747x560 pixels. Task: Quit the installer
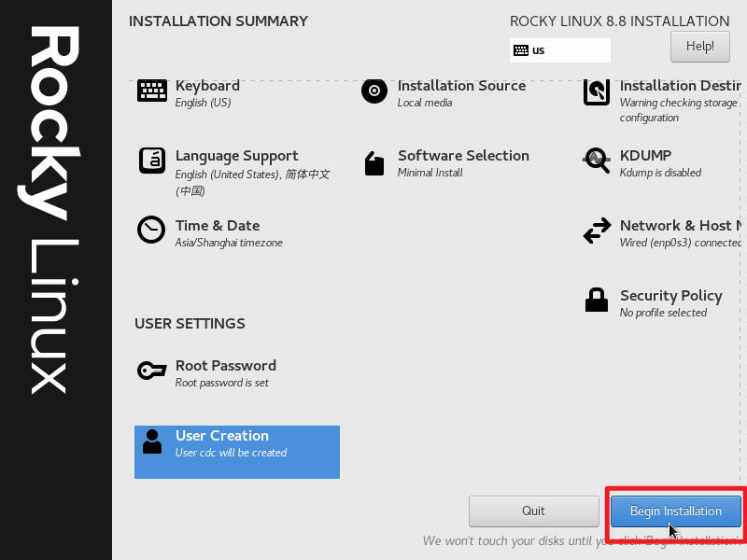pyautogui.click(x=533, y=511)
